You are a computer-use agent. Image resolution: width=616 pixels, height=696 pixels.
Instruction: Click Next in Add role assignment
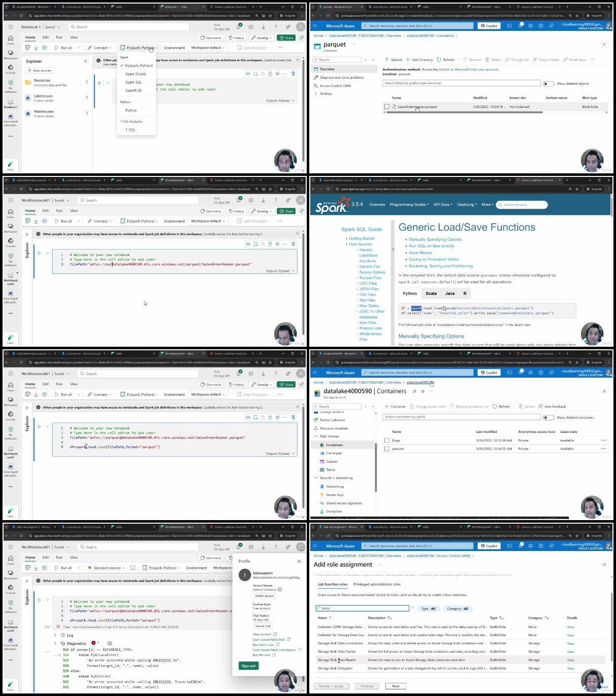pyautogui.click(x=395, y=686)
